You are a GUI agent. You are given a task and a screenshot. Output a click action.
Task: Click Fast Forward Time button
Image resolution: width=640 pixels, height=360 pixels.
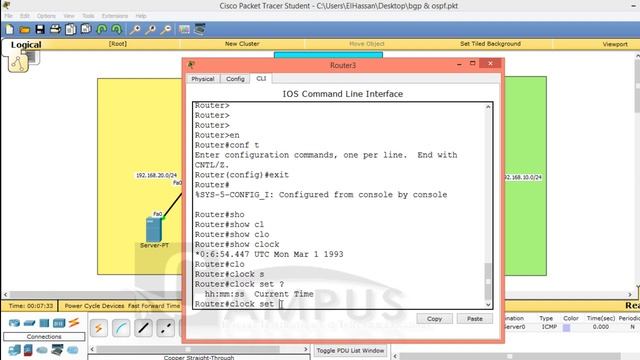154,306
